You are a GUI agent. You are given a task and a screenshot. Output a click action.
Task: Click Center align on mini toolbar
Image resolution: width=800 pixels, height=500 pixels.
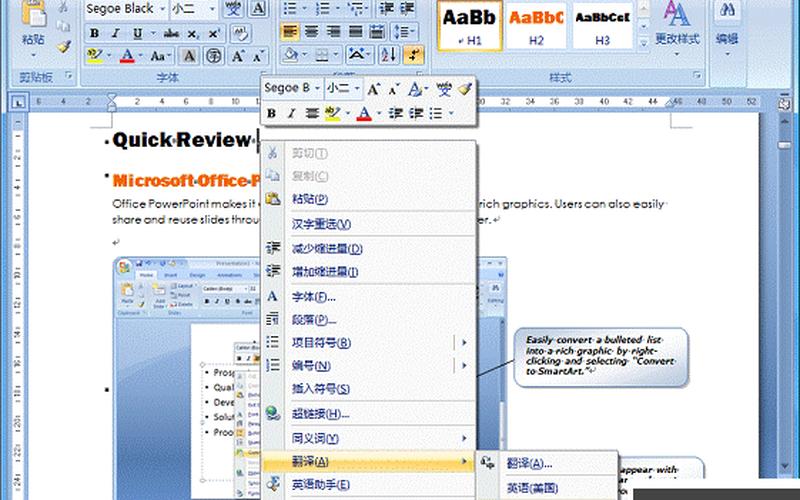click(312, 113)
